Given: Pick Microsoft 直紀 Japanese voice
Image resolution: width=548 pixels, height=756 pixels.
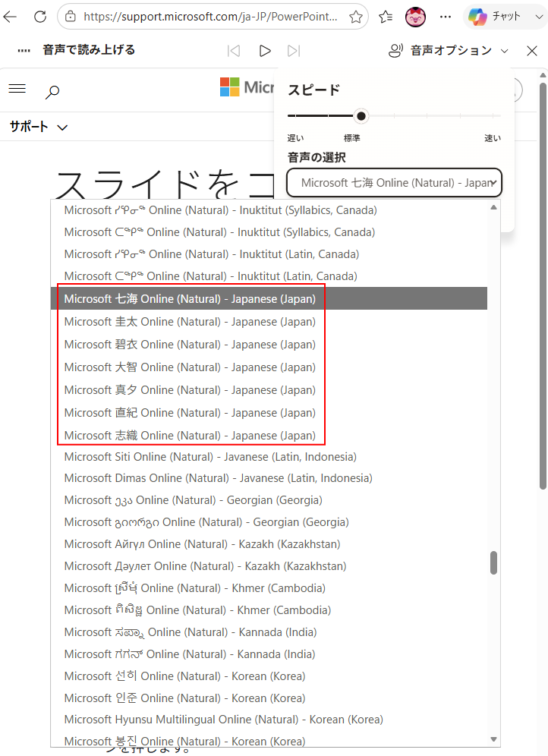Looking at the screenshot, I should pyautogui.click(x=269, y=413).
